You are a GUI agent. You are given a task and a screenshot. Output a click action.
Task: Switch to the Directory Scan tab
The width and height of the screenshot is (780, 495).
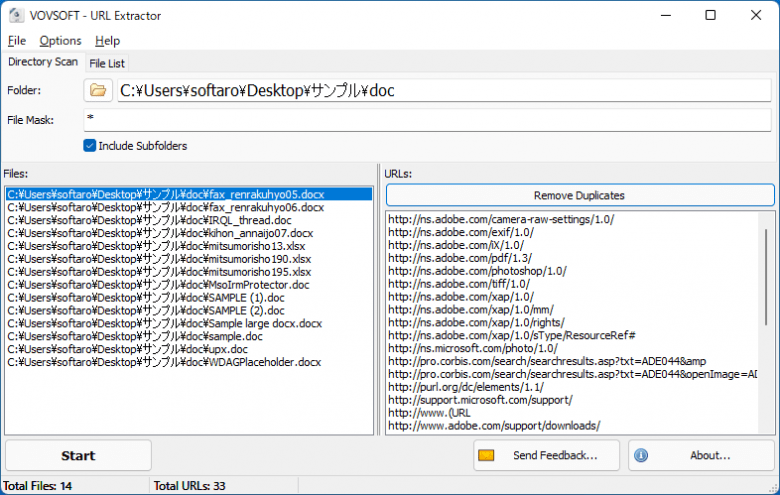pyautogui.click(x=43, y=62)
